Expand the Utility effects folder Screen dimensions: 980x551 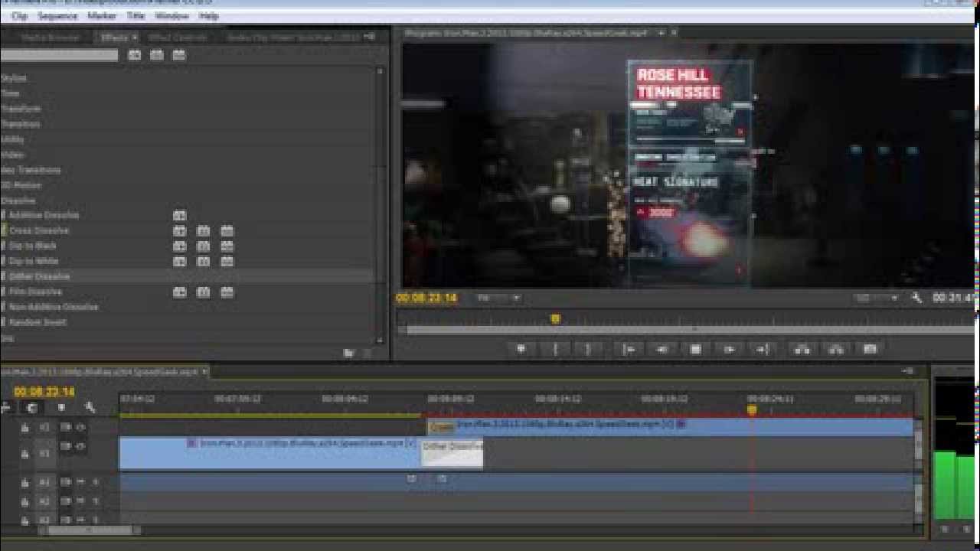(x=12, y=139)
